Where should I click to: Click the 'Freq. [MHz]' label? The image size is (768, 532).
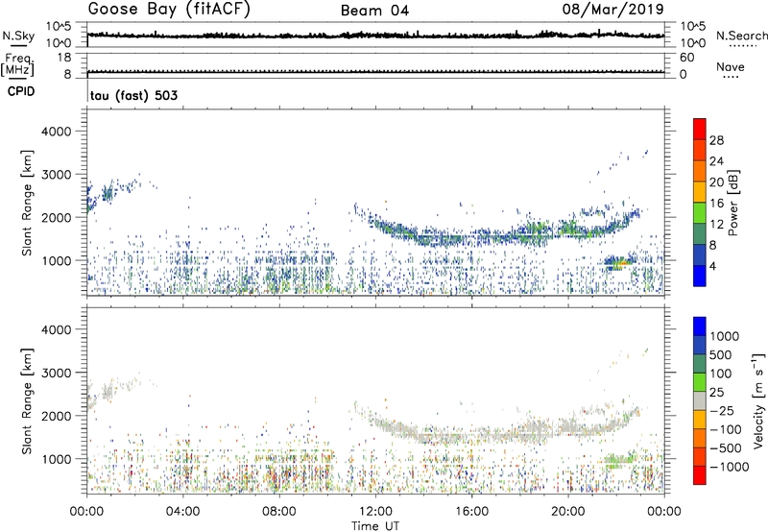[x=18, y=64]
